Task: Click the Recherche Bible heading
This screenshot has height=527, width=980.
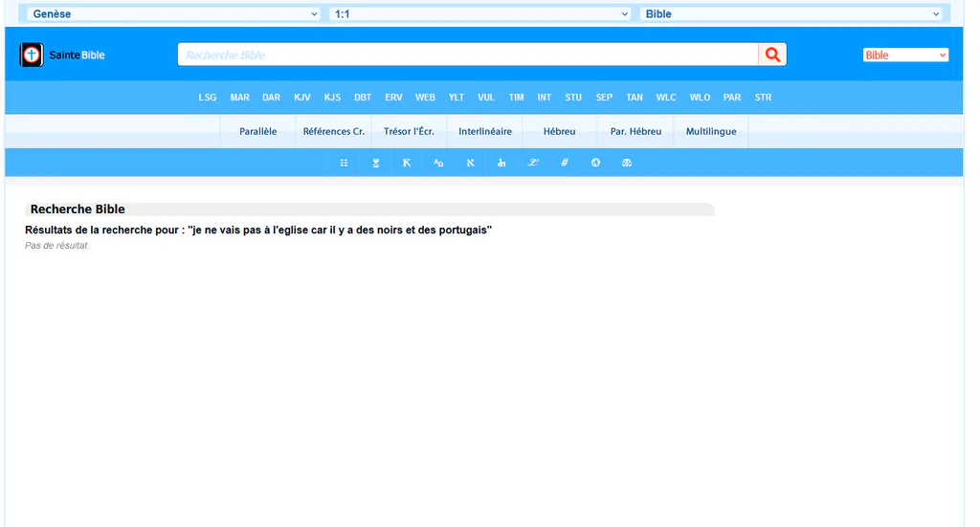Action: point(78,209)
